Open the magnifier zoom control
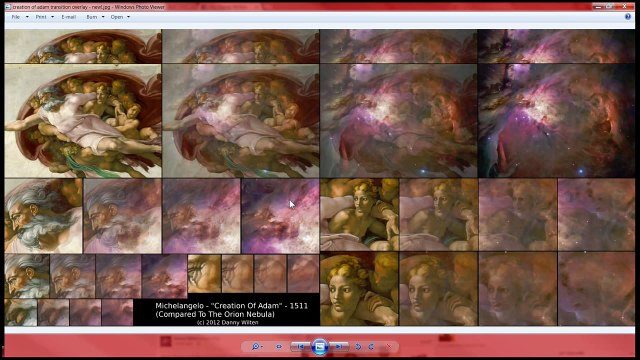Viewport: 640px width, 360px height. (x=256, y=347)
